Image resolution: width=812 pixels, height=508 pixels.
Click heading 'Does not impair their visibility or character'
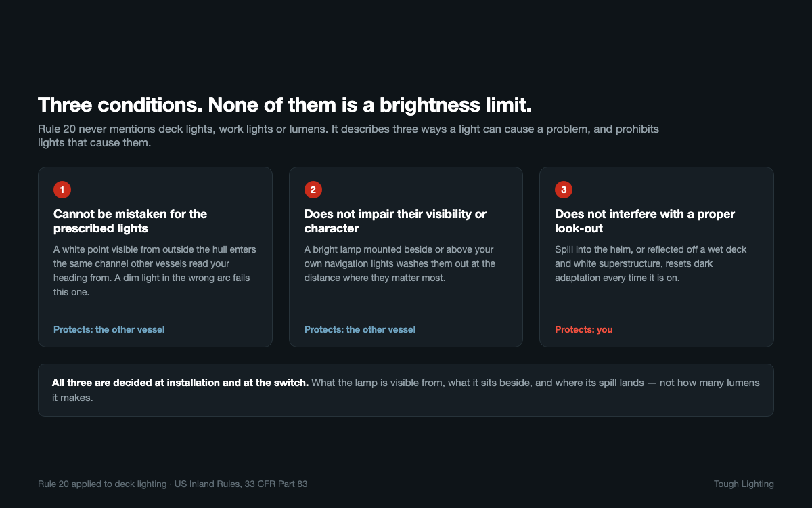coord(395,221)
